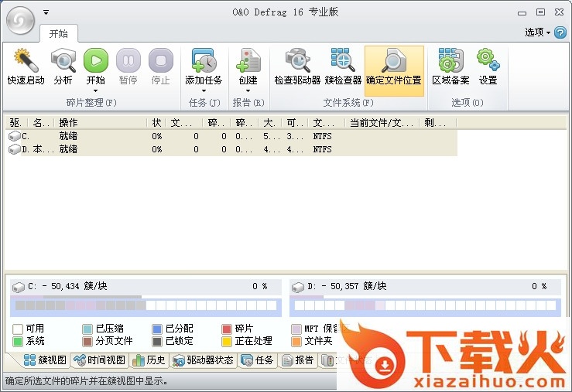Click the 已压缩 teal legend swatch
572x392 pixels.
[87, 329]
